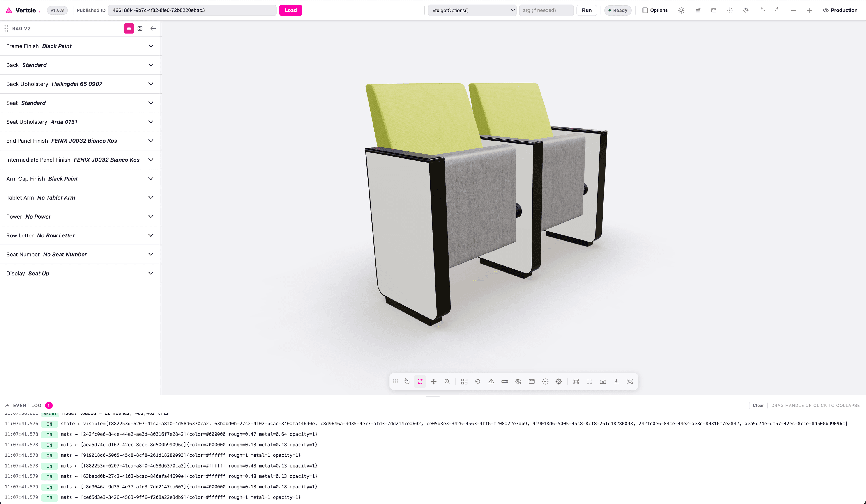Select the pan move arrows tool
The width and height of the screenshot is (866, 504).
[x=433, y=381]
